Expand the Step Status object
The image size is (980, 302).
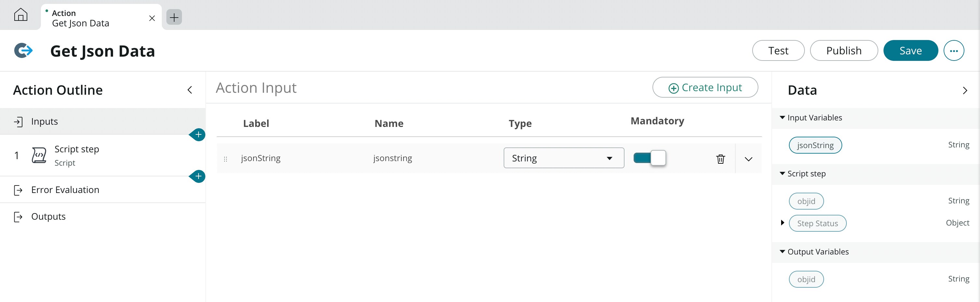[782, 223]
